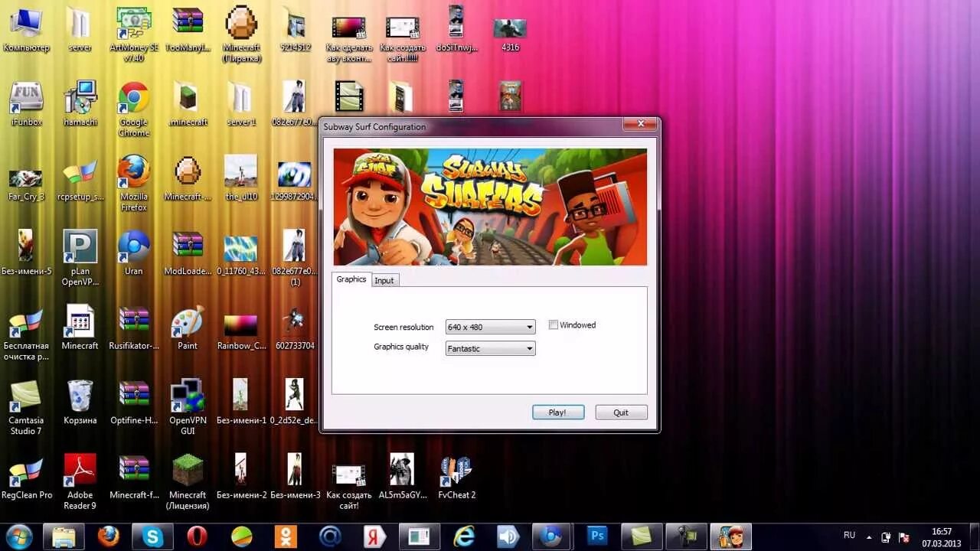Click the Play! button
The height and width of the screenshot is (551, 980).
point(558,412)
